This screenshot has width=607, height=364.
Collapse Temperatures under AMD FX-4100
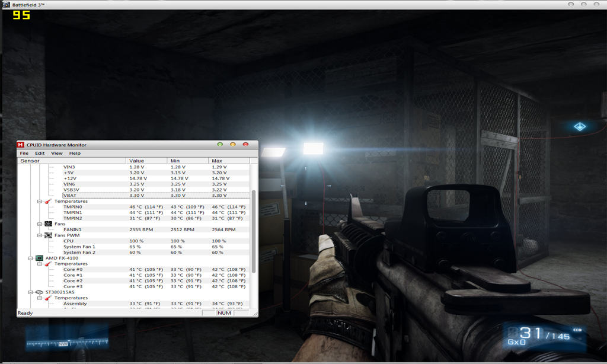click(x=40, y=264)
